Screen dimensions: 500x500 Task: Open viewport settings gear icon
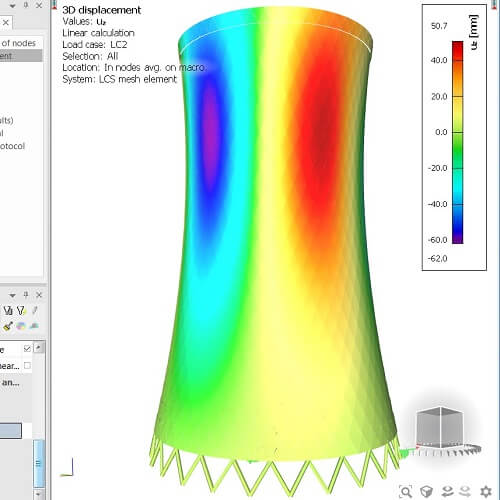(x=486, y=491)
